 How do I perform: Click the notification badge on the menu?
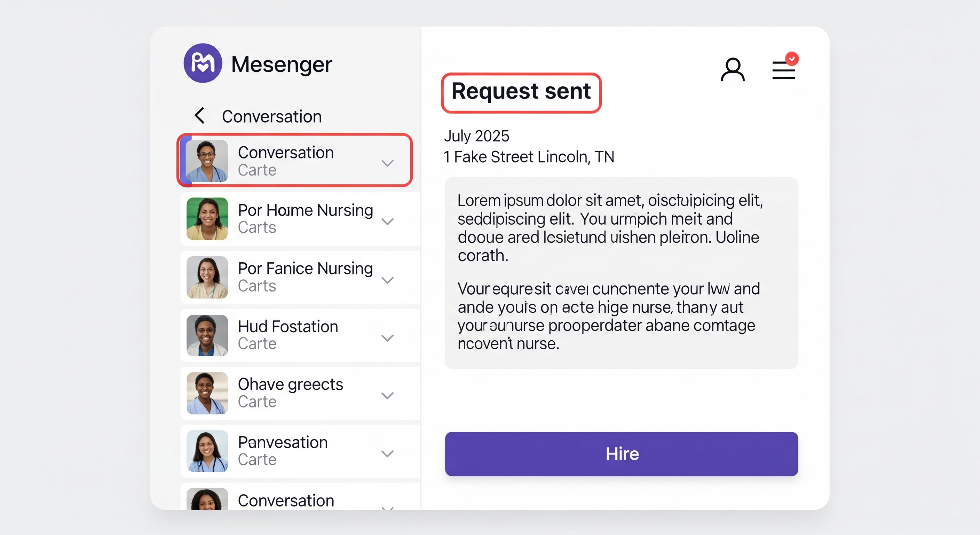pos(792,59)
